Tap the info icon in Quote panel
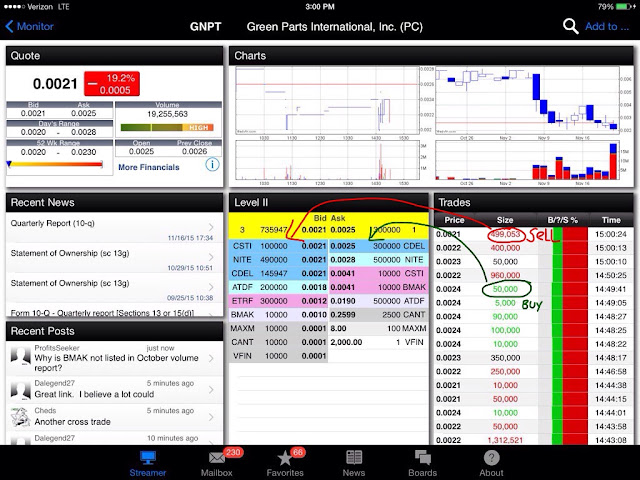This screenshot has height=480, width=640. coord(212,164)
